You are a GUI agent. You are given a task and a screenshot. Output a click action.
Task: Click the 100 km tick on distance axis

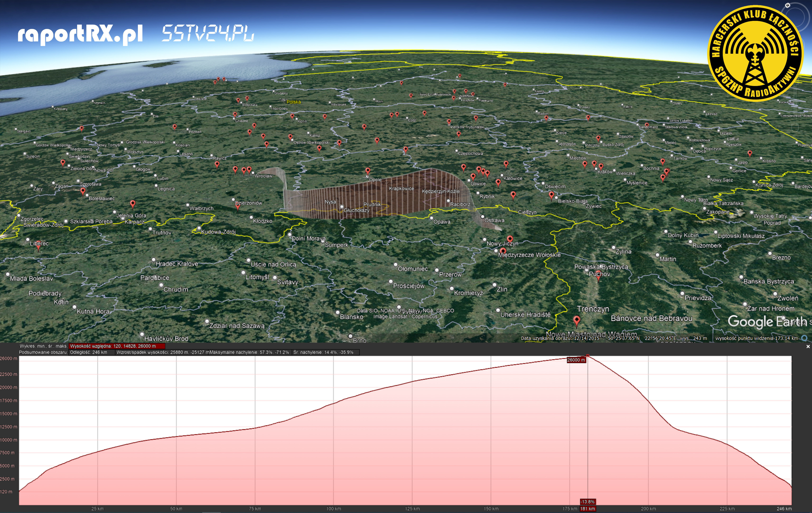pos(333,509)
